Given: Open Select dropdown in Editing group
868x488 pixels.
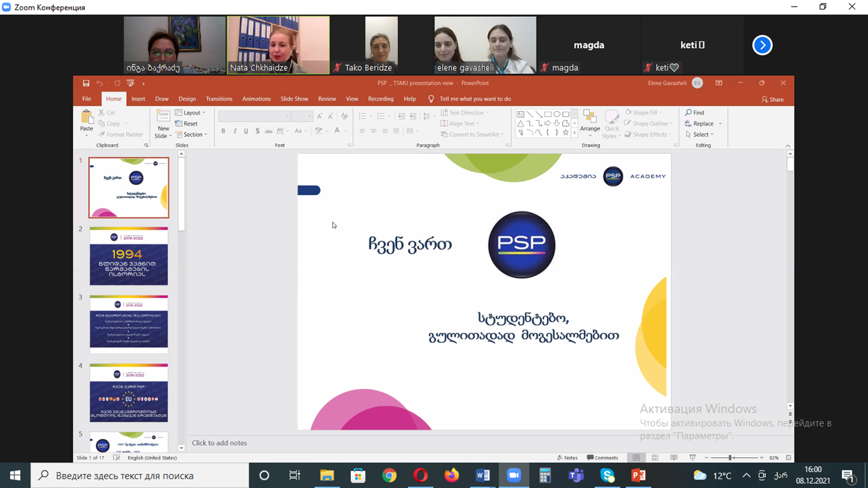Looking at the screenshot, I should (x=700, y=135).
